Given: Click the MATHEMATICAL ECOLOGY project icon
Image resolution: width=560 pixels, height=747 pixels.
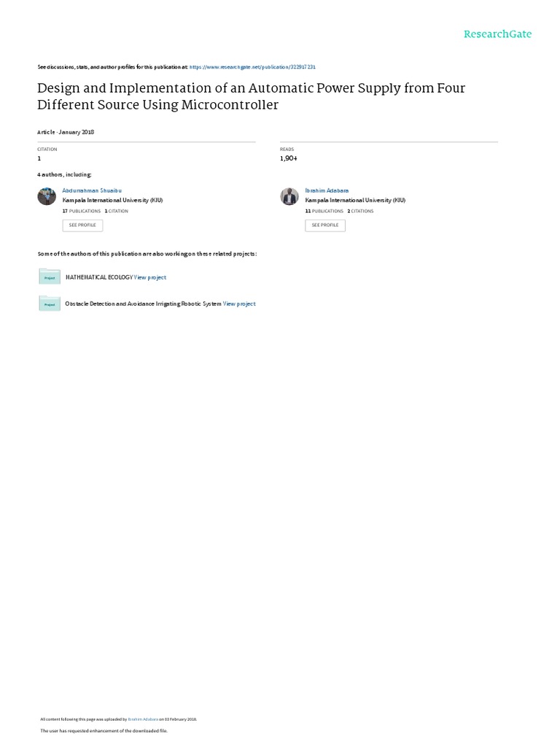Looking at the screenshot, I should tap(50, 277).
